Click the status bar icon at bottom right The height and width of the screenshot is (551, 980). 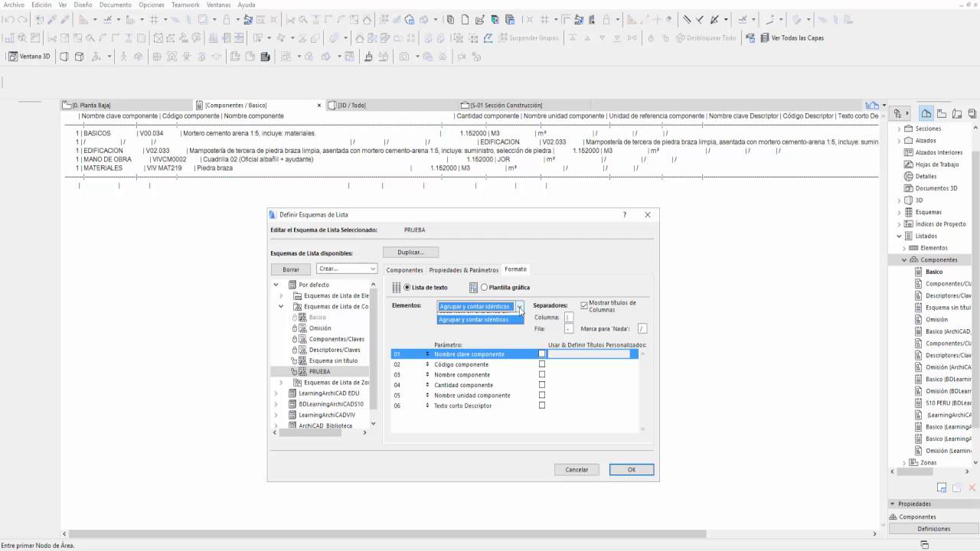(924, 545)
